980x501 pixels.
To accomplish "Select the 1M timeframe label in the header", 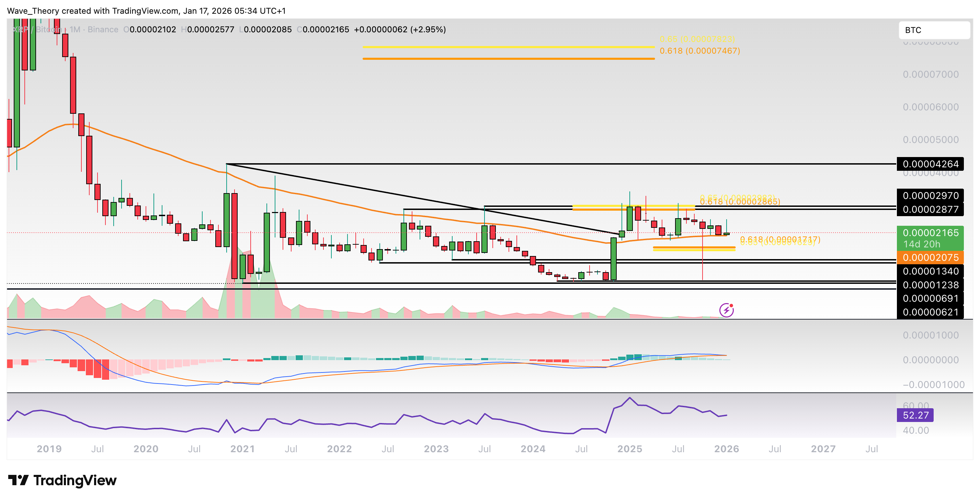I will [75, 29].
